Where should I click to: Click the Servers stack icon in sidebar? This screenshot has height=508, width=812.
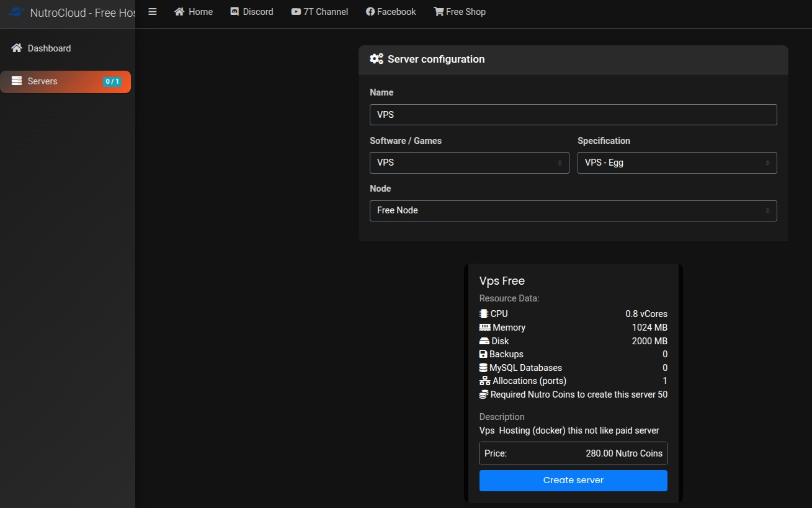17,81
